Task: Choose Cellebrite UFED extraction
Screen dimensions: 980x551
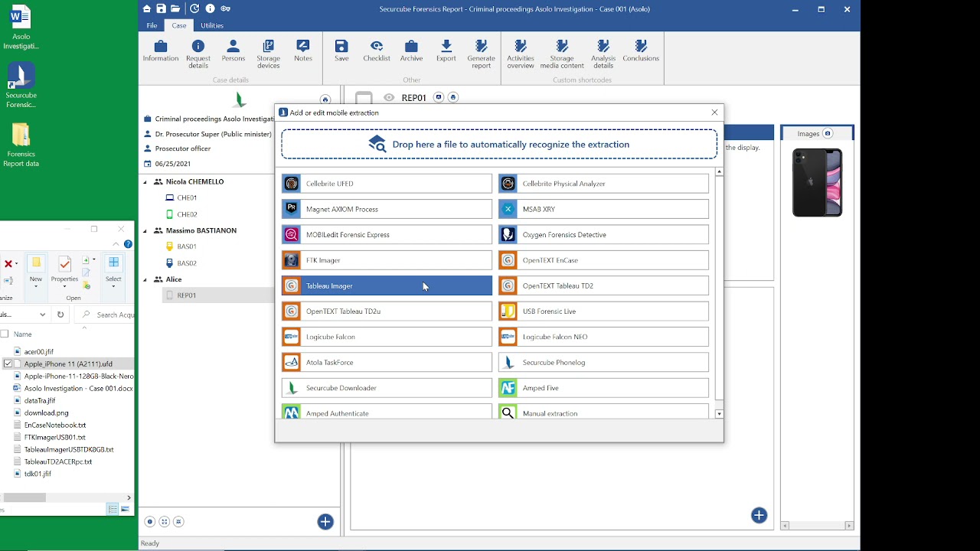Action: click(387, 184)
